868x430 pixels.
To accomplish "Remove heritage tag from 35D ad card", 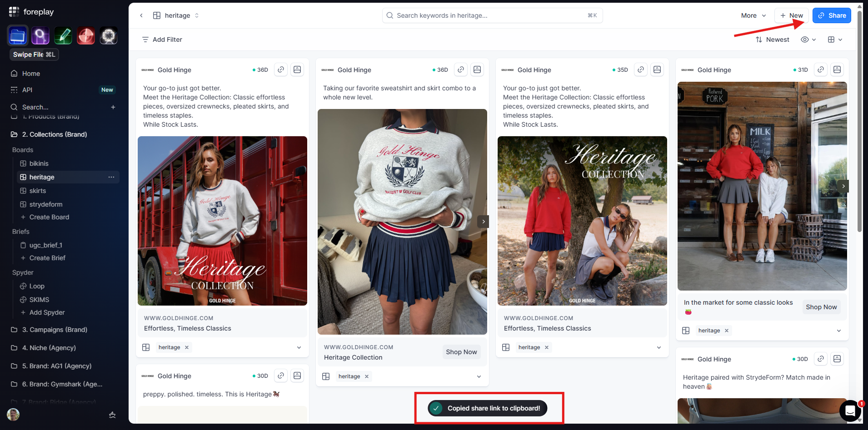I will click(x=547, y=347).
